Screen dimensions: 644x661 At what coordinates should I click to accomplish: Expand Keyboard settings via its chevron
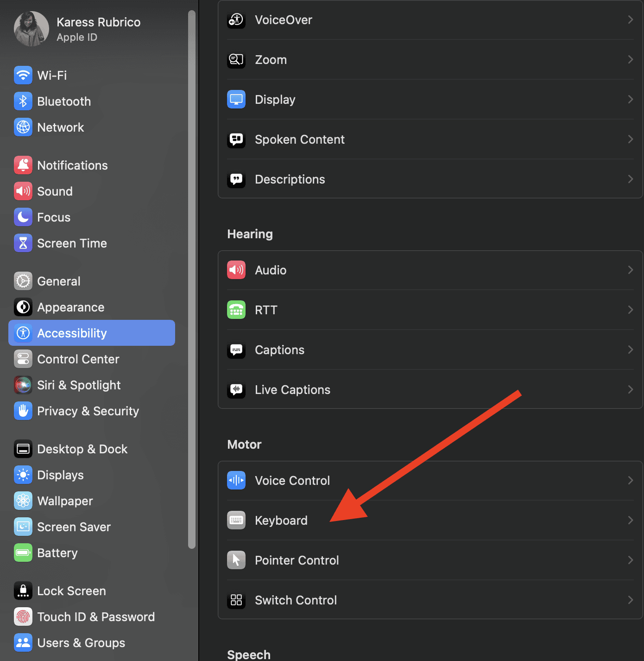[630, 521]
